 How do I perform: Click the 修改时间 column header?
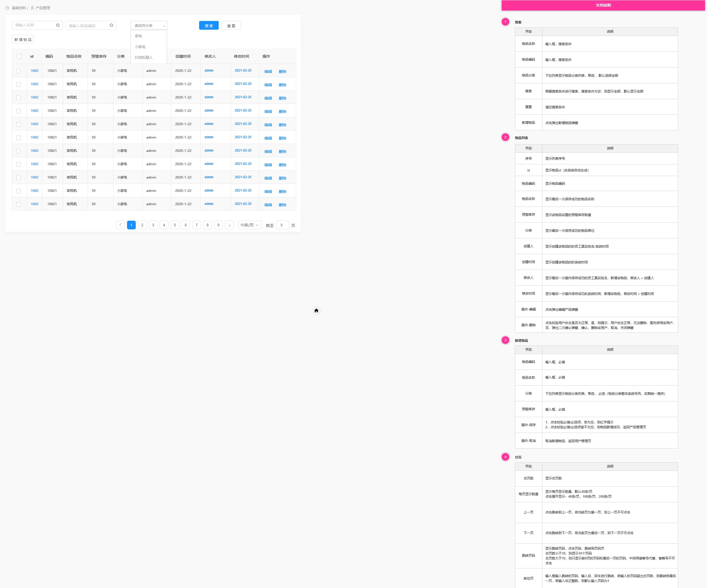(x=242, y=56)
